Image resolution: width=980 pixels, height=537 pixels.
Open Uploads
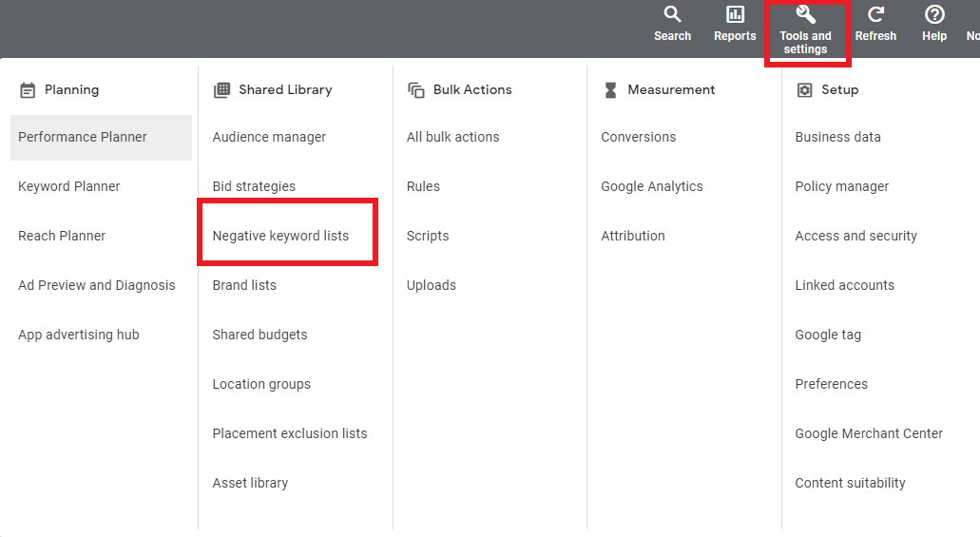[x=432, y=285]
